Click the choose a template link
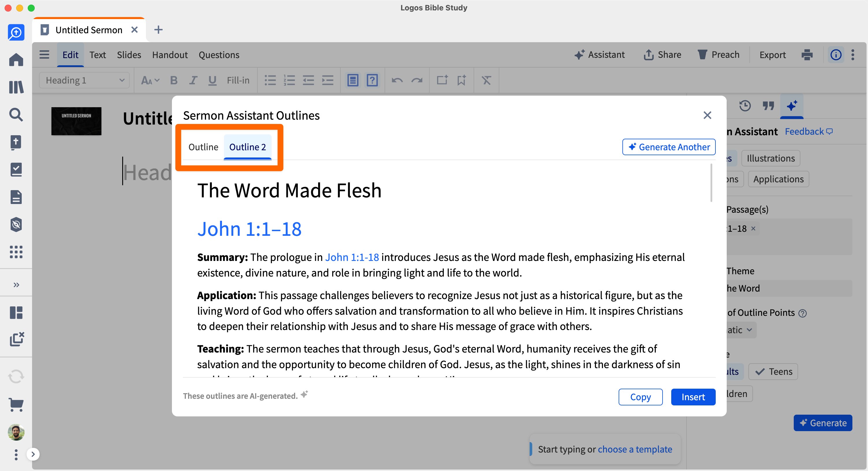 [x=635, y=449]
